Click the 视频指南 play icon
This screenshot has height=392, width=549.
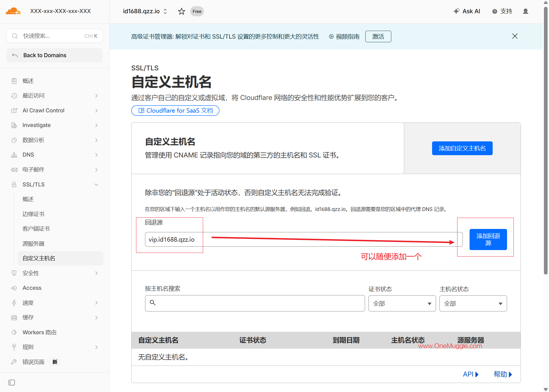pos(331,37)
